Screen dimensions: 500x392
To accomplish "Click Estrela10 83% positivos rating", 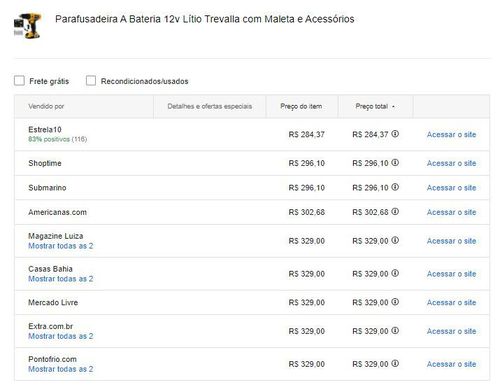I will (x=57, y=139).
